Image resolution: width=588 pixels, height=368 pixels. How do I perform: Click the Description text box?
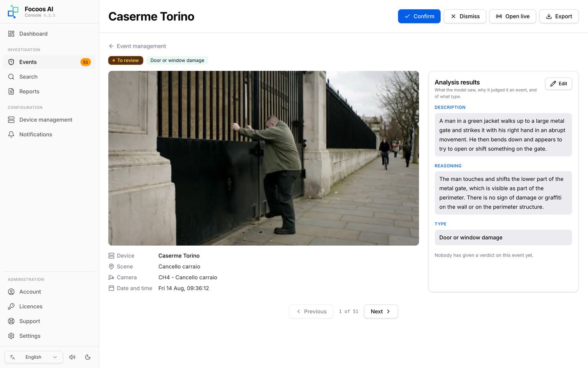[503, 135]
